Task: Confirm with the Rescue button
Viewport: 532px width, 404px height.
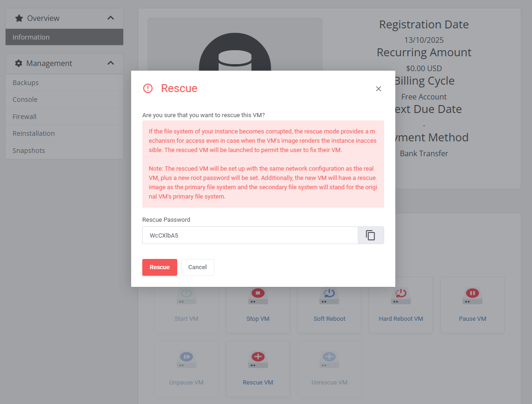Action: 160,267
